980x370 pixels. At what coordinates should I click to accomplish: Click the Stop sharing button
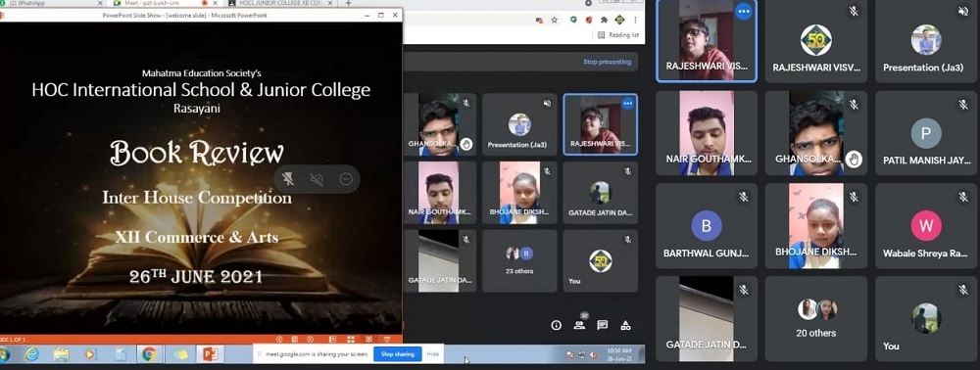coord(398,353)
